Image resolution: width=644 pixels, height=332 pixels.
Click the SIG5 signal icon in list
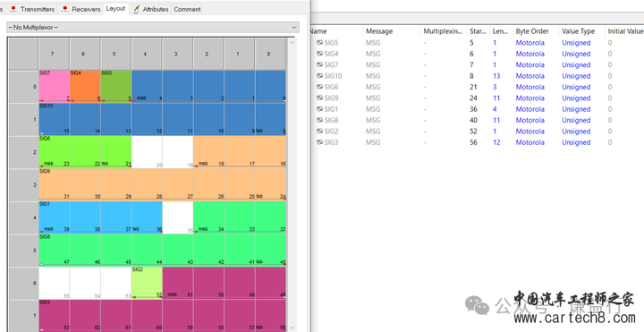[319, 43]
